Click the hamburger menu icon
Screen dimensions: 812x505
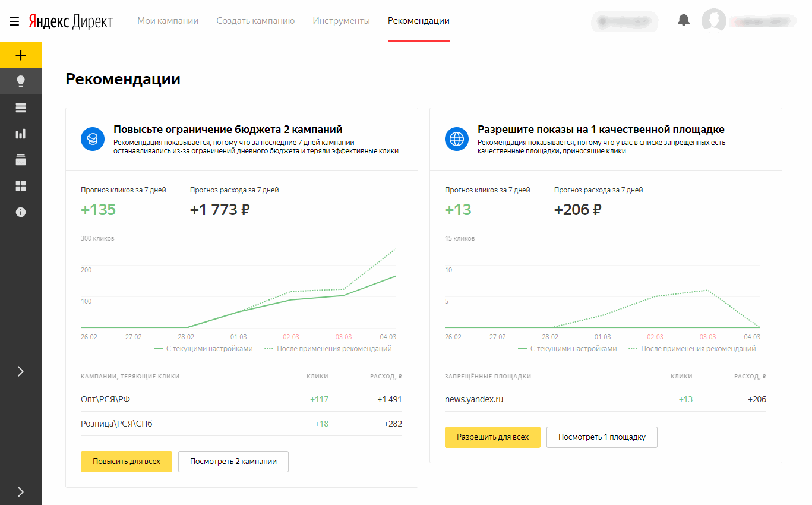14,21
